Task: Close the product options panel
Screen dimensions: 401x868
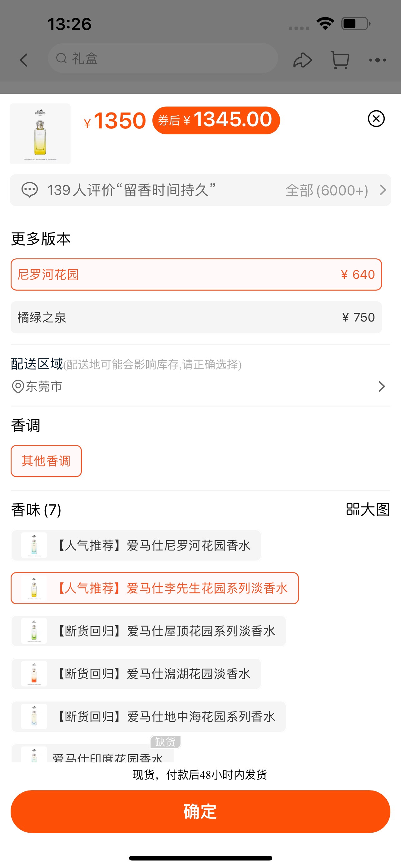Action: [x=376, y=119]
